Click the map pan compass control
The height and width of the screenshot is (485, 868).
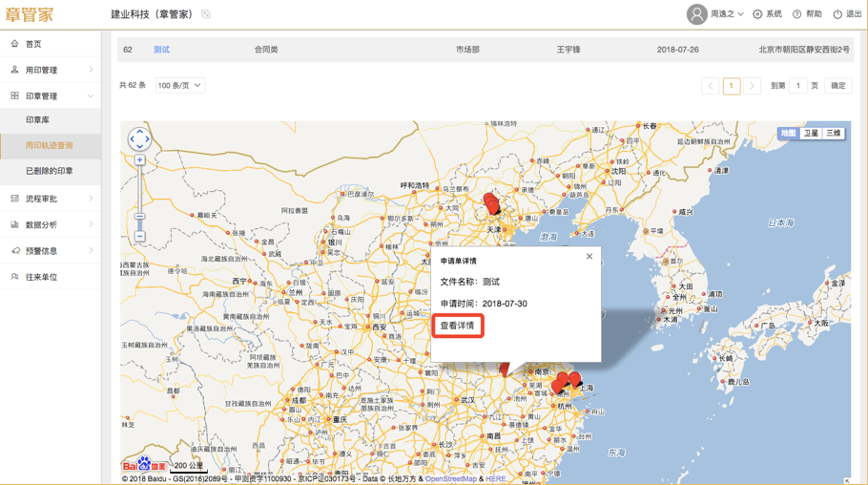click(139, 139)
